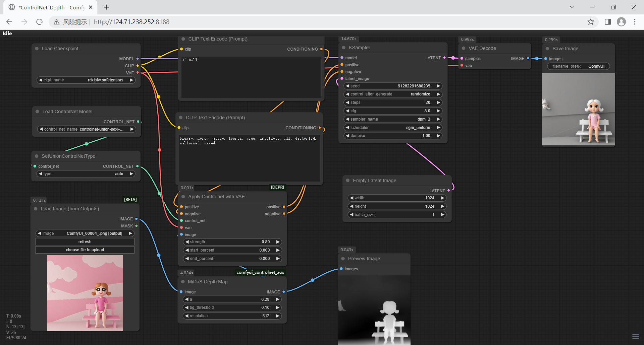Image resolution: width=644 pixels, height=345 pixels.
Task: Open a new browser tab
Action: coord(106,7)
